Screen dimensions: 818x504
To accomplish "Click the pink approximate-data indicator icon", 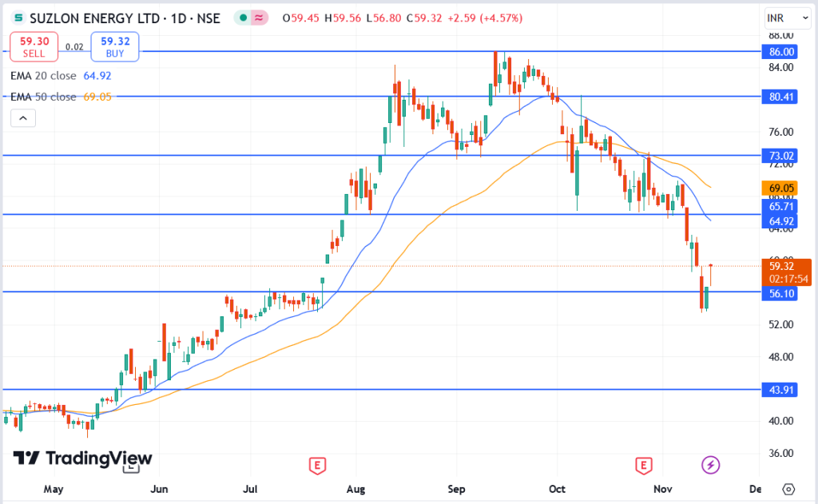I will point(259,18).
